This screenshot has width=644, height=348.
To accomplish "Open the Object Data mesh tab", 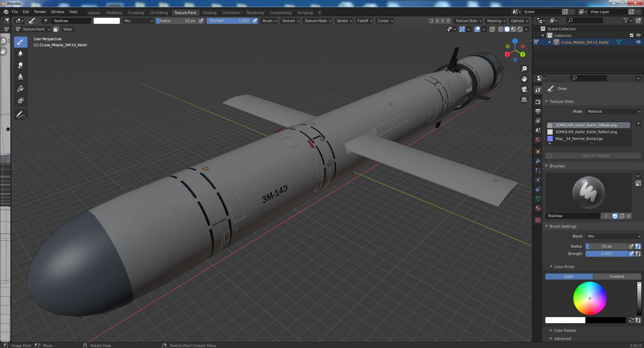I will point(538,199).
